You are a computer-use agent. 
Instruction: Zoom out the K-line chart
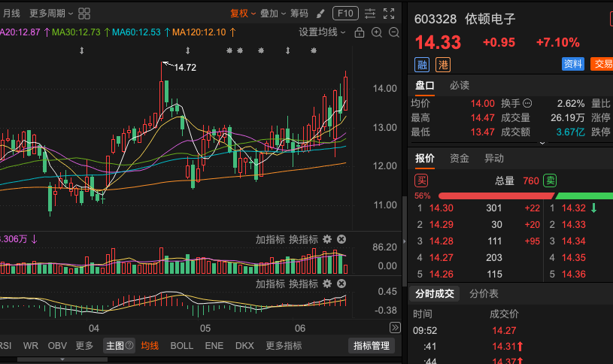tap(393, 32)
